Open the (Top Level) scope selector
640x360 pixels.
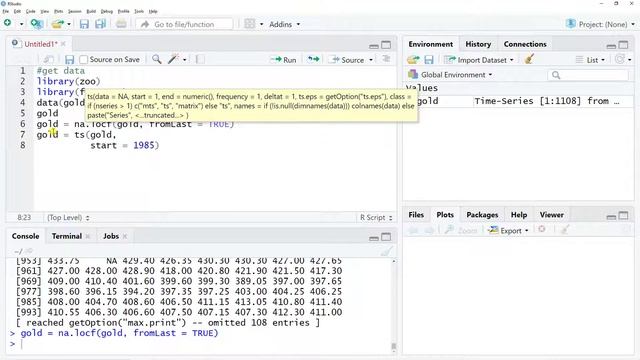click(68, 218)
